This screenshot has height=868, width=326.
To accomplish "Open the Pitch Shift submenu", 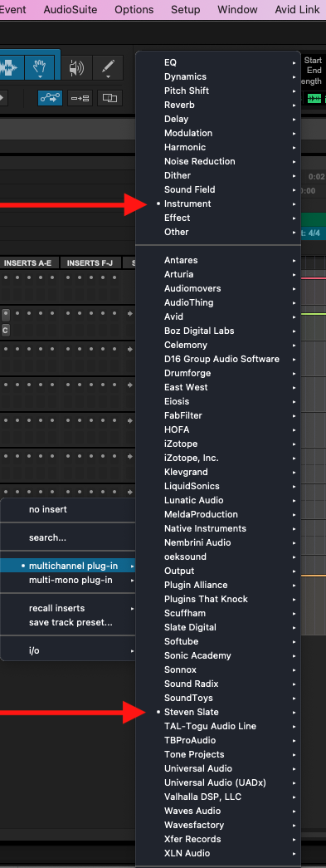I will pyautogui.click(x=218, y=91).
